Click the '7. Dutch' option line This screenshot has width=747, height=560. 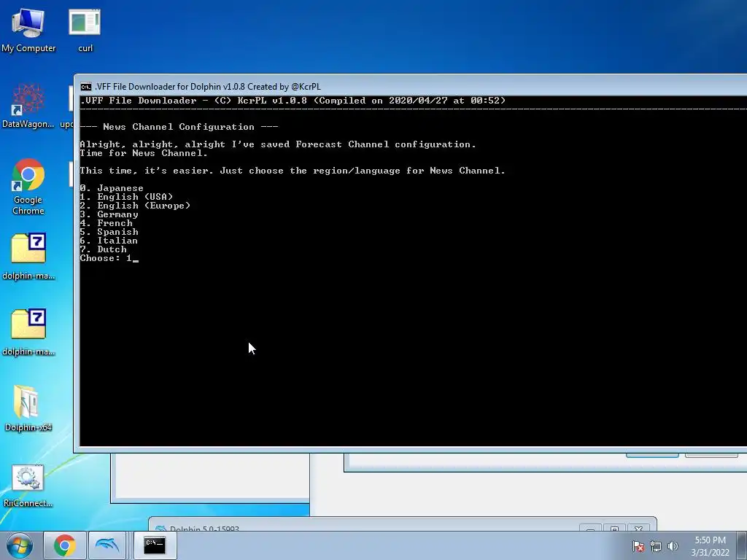(104, 249)
